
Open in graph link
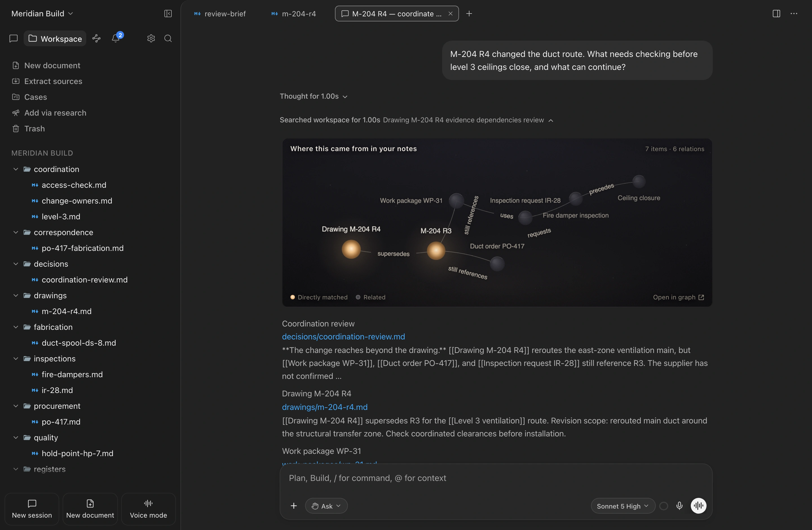pos(678,297)
